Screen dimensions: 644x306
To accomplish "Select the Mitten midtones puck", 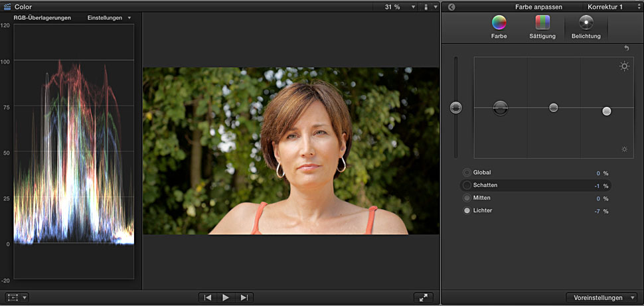I will point(554,108).
